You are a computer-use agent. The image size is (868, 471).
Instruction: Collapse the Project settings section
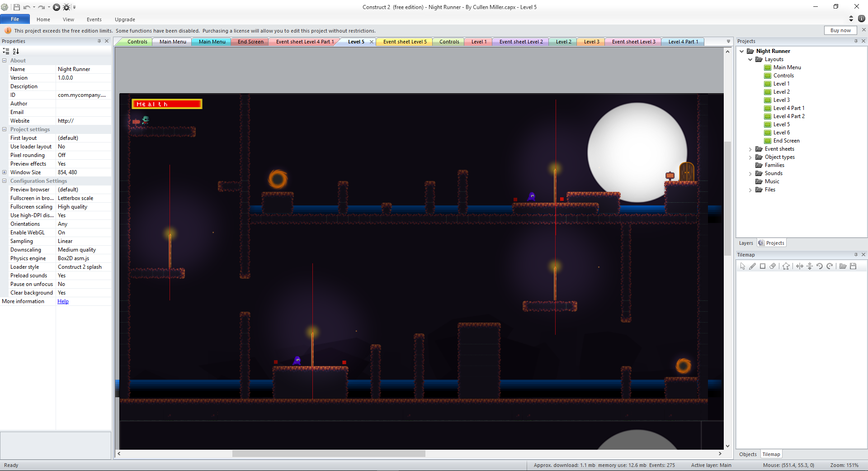(4, 129)
